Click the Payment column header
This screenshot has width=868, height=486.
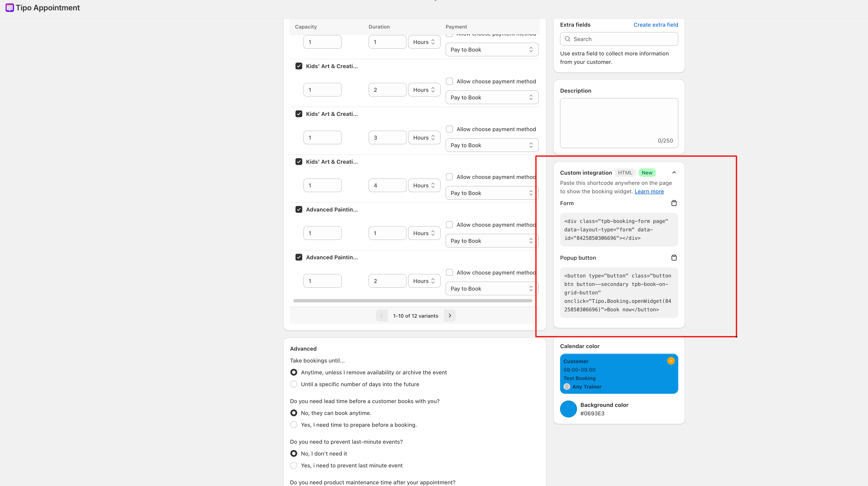click(456, 27)
